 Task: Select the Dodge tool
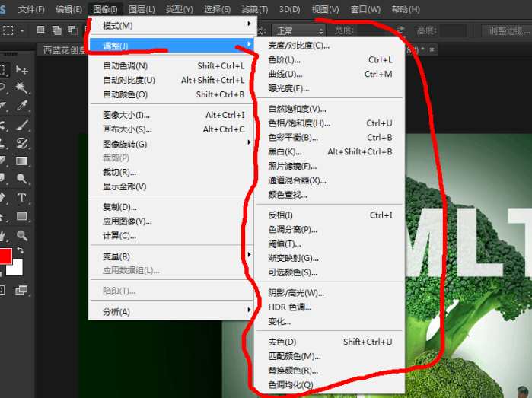coord(22,179)
